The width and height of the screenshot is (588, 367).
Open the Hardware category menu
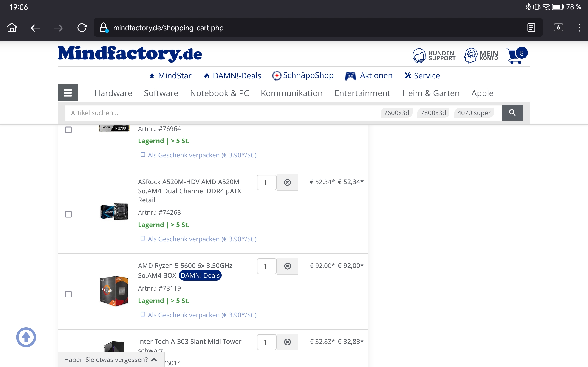tap(113, 93)
